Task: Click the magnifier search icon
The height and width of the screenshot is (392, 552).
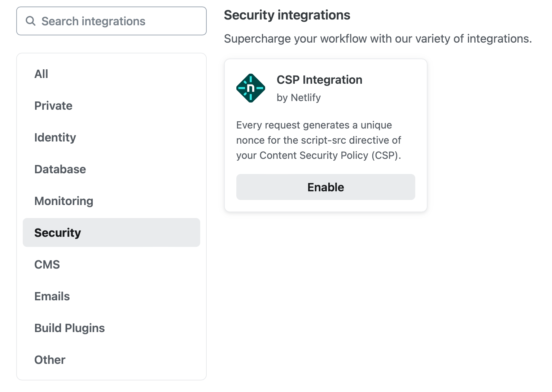Action: coord(31,21)
